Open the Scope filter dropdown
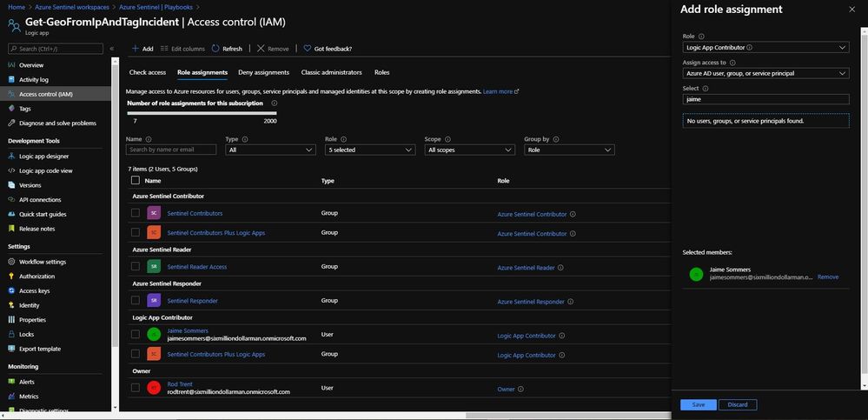The width and height of the screenshot is (868, 420). 470,150
